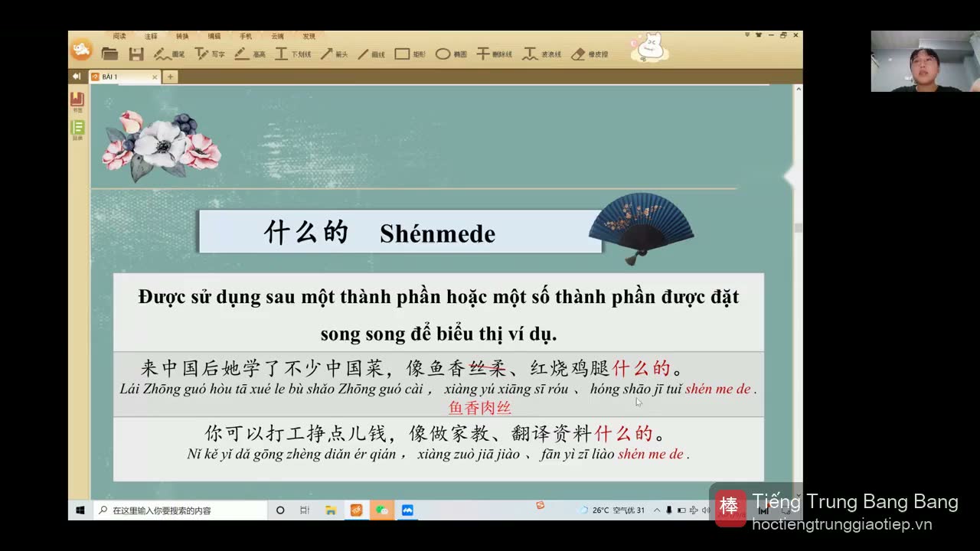This screenshot has height=551, width=980.
Task: Select the 矩形 rectangle tool
Action: coord(410,54)
